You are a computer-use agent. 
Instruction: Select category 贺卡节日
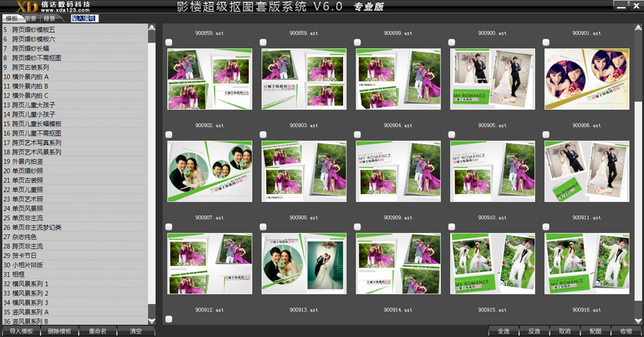75,256
